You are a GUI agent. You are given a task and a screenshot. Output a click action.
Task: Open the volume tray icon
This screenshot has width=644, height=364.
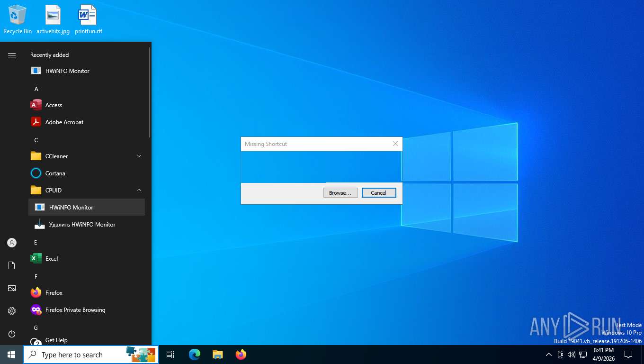[572, 355]
